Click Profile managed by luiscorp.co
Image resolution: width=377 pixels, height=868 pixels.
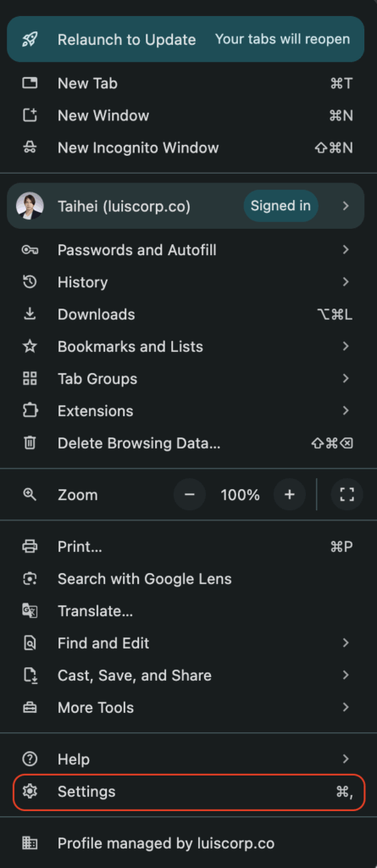[x=189, y=843]
